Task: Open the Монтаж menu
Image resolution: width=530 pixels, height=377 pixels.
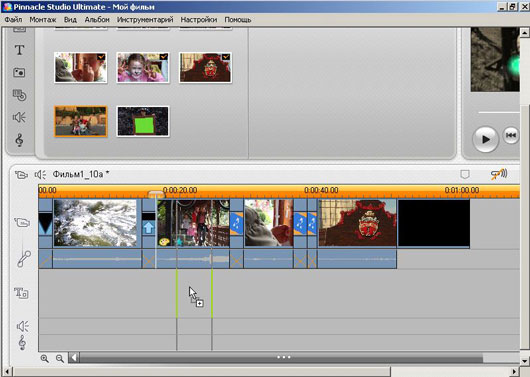Action: (43, 20)
